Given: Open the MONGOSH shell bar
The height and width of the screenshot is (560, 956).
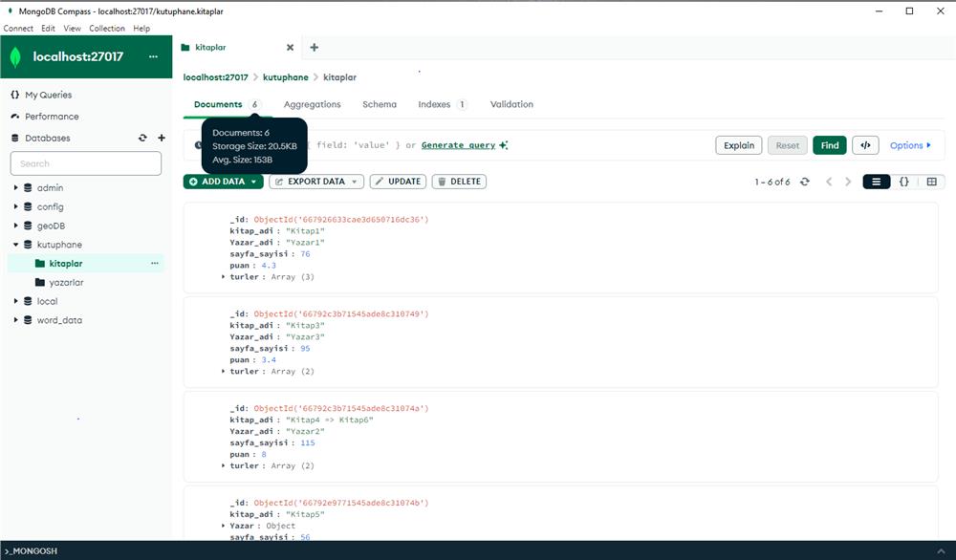Looking at the screenshot, I should pos(478,550).
